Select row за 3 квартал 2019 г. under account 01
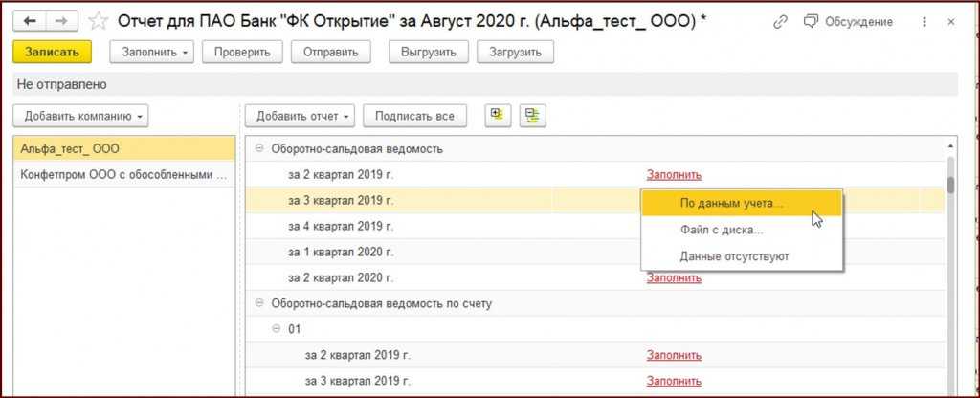This screenshot has height=398, width=980. tap(596, 381)
